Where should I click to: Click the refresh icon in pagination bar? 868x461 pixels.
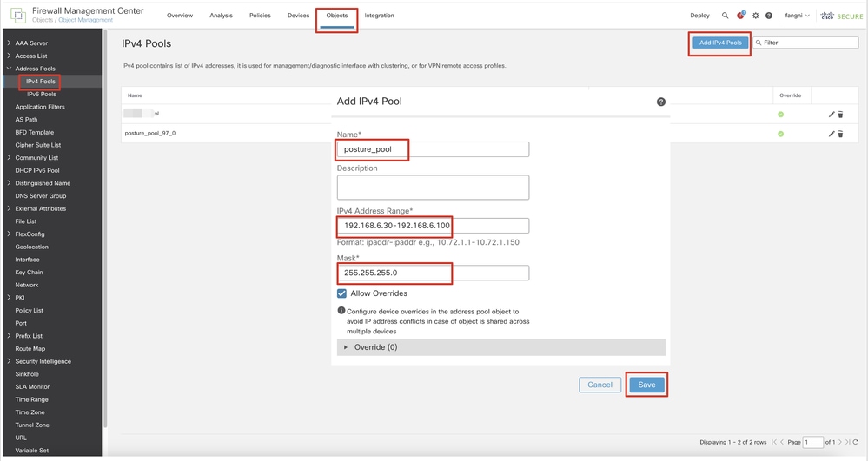point(856,442)
